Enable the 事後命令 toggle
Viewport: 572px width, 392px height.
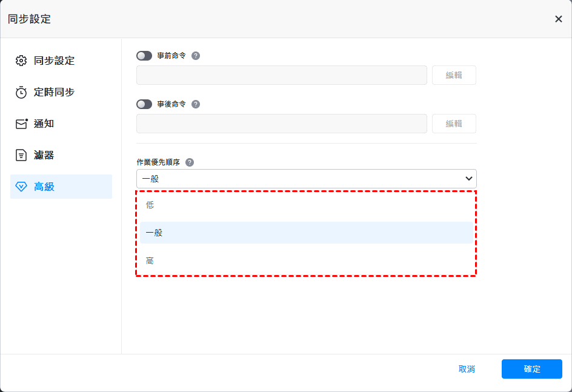144,104
